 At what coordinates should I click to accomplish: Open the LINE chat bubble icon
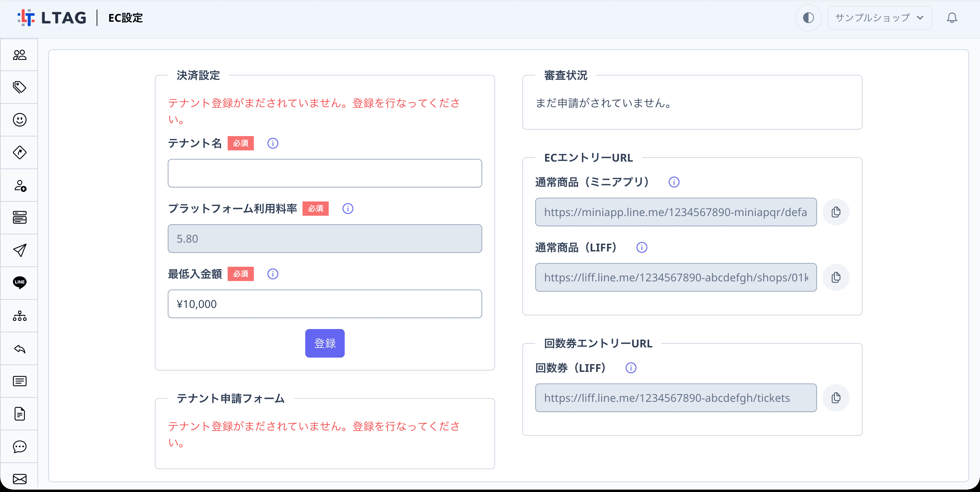point(19,283)
